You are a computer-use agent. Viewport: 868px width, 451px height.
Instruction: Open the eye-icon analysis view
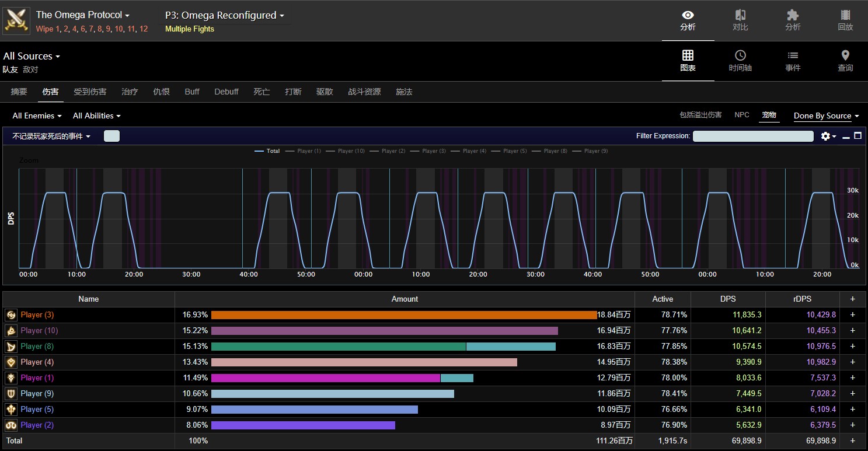coord(688,20)
